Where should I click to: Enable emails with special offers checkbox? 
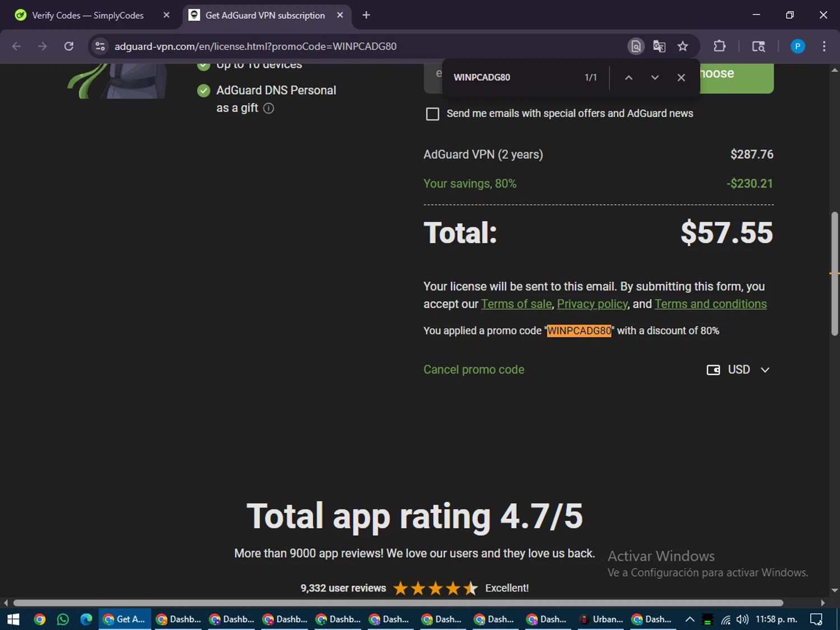(x=432, y=114)
